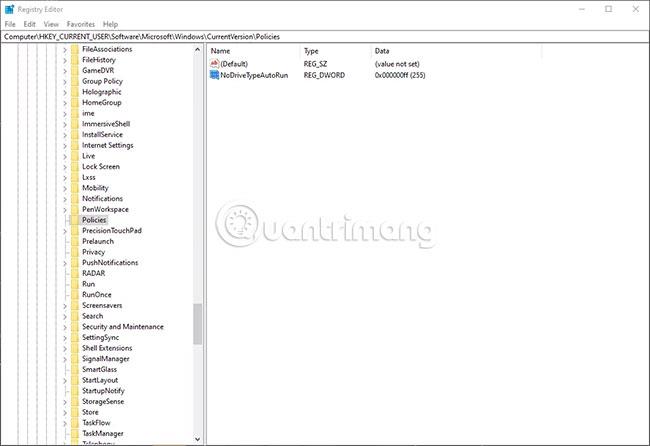Click the REG_DWORD type cell
The image size is (650, 446).
pos(324,75)
